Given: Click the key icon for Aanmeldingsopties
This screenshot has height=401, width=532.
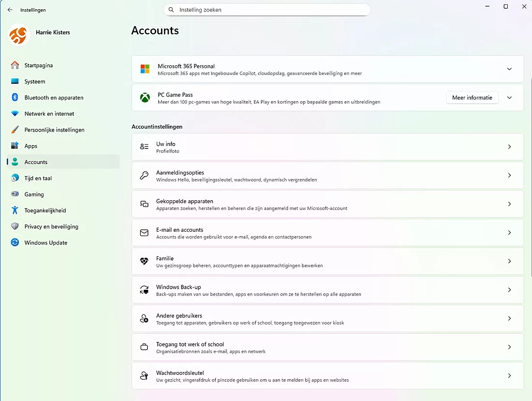Looking at the screenshot, I should pyautogui.click(x=144, y=176).
